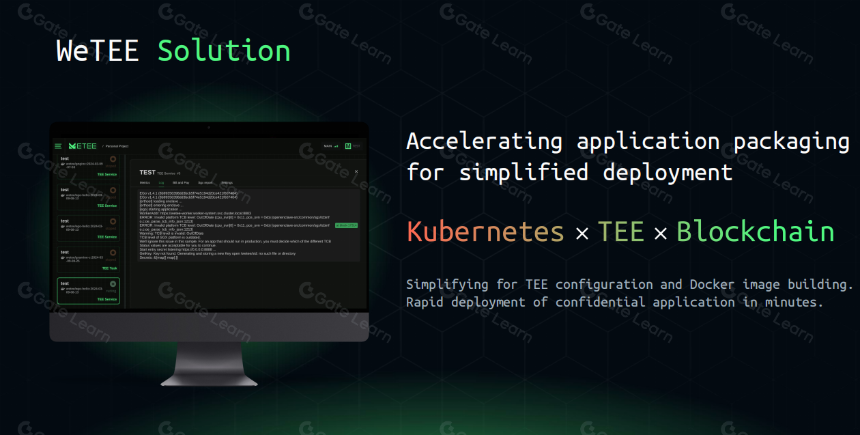
Task: Click the green M avatar icon
Action: click(348, 146)
